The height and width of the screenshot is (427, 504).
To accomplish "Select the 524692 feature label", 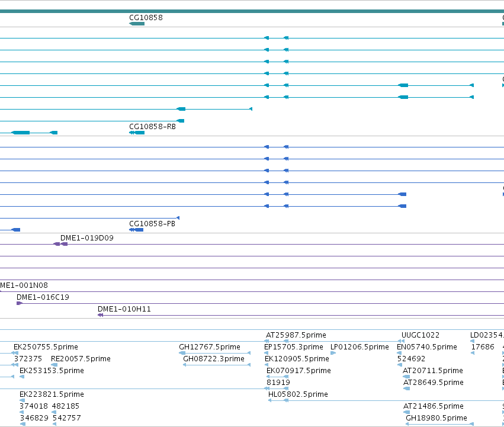I will click(411, 359).
